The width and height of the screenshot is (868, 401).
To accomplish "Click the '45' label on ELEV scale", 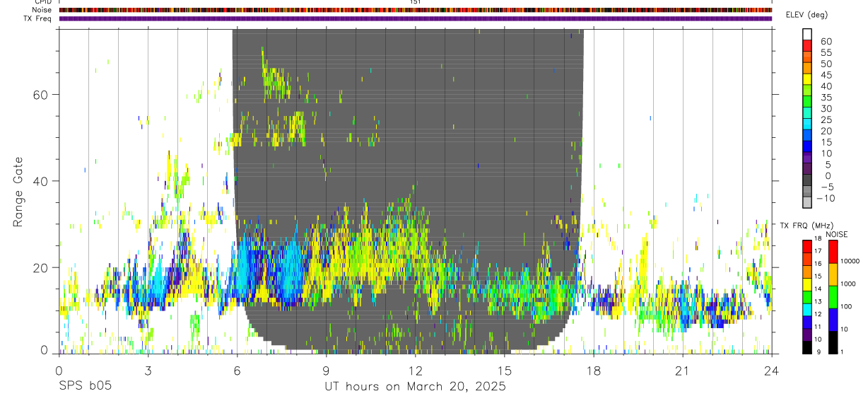I will pyautogui.click(x=826, y=75).
